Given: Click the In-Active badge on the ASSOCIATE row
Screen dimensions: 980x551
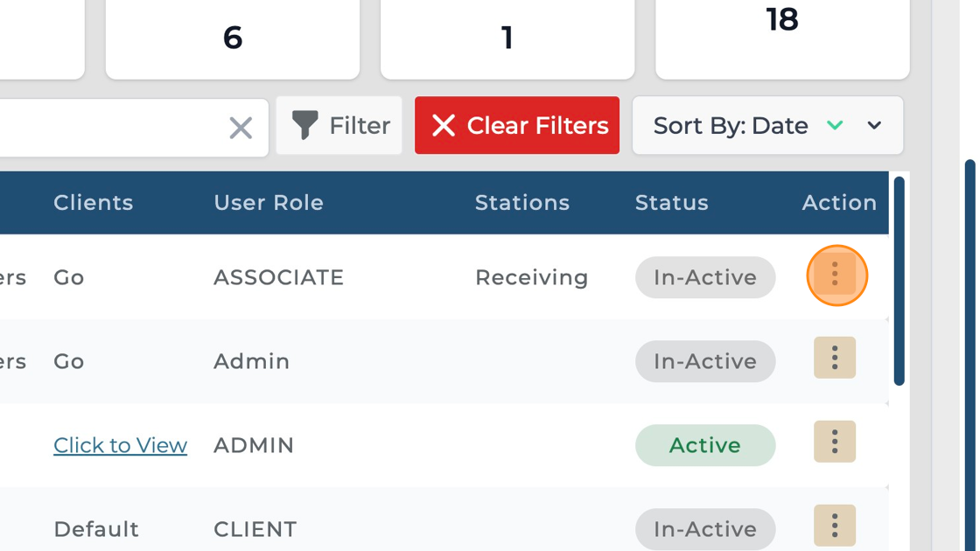Looking at the screenshot, I should click(705, 277).
